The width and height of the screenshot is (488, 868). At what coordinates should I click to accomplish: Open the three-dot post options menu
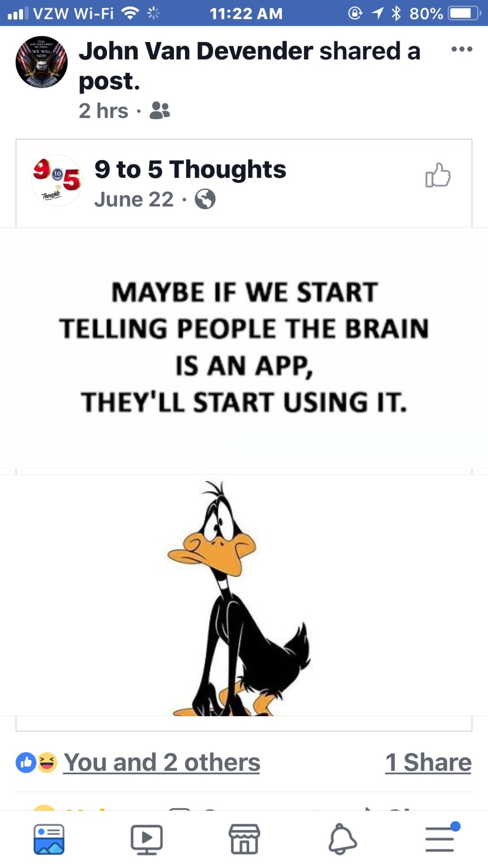coord(462,49)
